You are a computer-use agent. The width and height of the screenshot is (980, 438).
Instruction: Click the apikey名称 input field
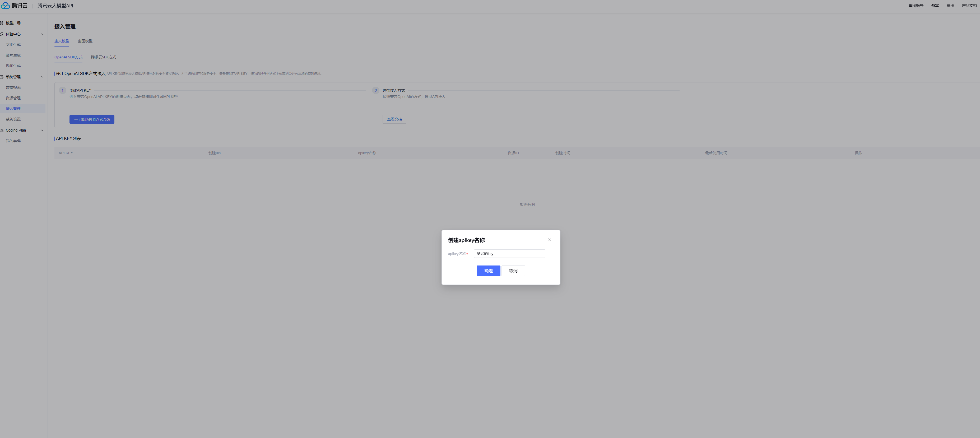tap(509, 254)
